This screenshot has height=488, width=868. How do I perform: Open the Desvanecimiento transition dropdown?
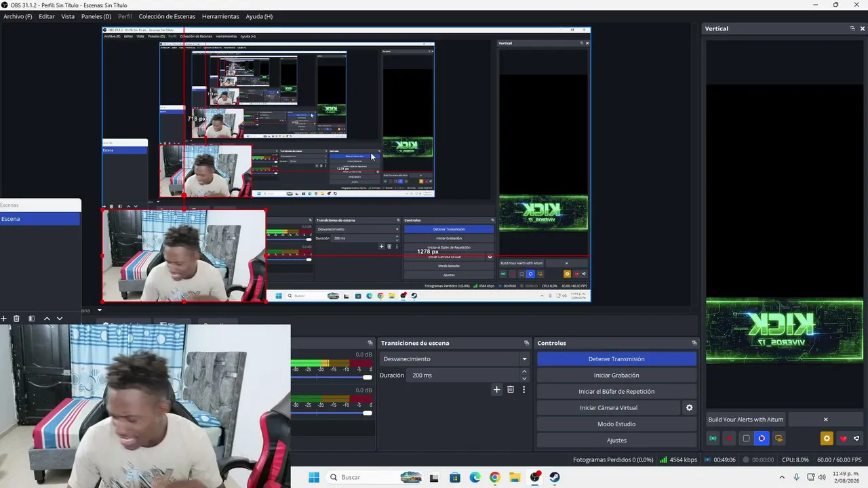454,359
